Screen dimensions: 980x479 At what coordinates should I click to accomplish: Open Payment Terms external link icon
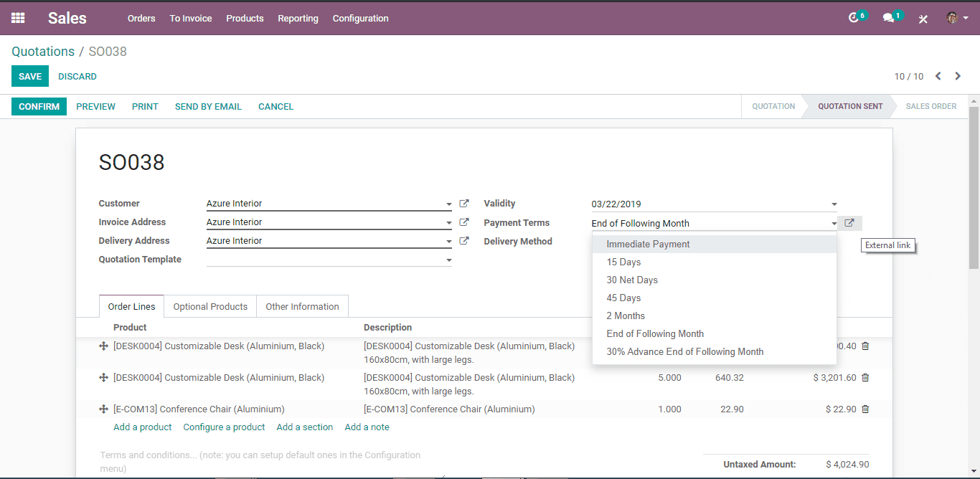point(849,223)
